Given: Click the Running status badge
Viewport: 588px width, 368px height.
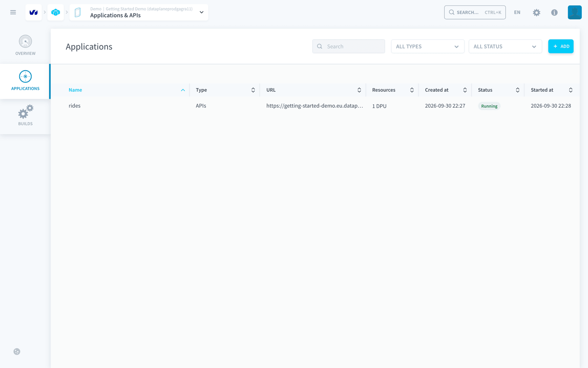Looking at the screenshot, I should pos(489,106).
